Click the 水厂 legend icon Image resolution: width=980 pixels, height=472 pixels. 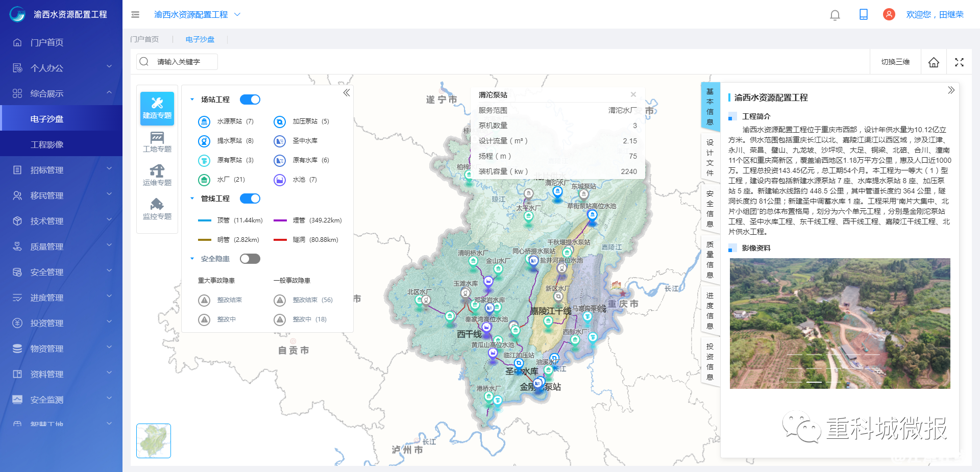[204, 180]
